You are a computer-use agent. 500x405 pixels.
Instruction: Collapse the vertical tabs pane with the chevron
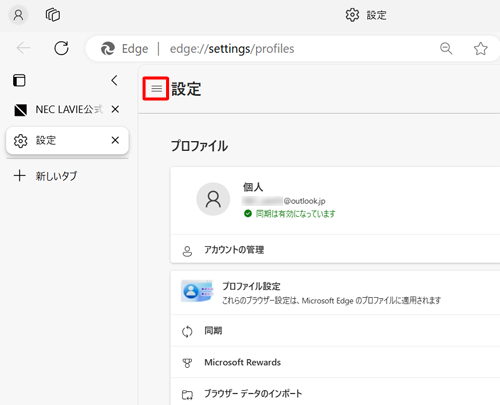[x=114, y=80]
